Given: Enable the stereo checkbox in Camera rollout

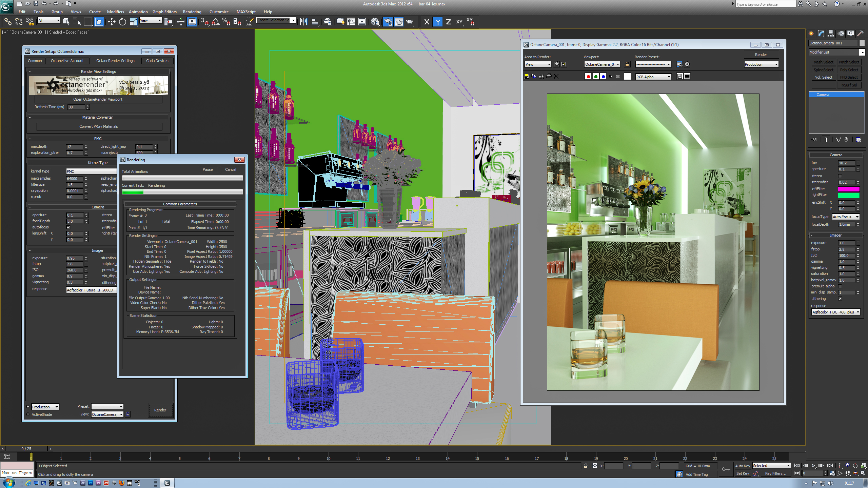Looking at the screenshot, I should pos(840,176).
